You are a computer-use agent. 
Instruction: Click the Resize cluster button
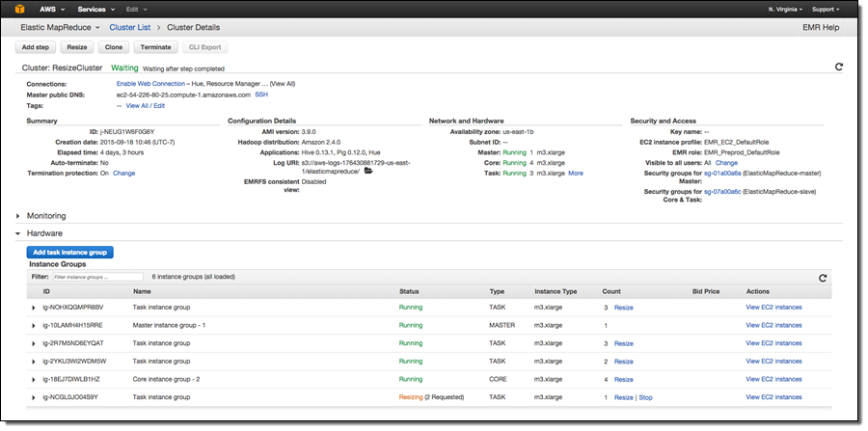point(77,47)
